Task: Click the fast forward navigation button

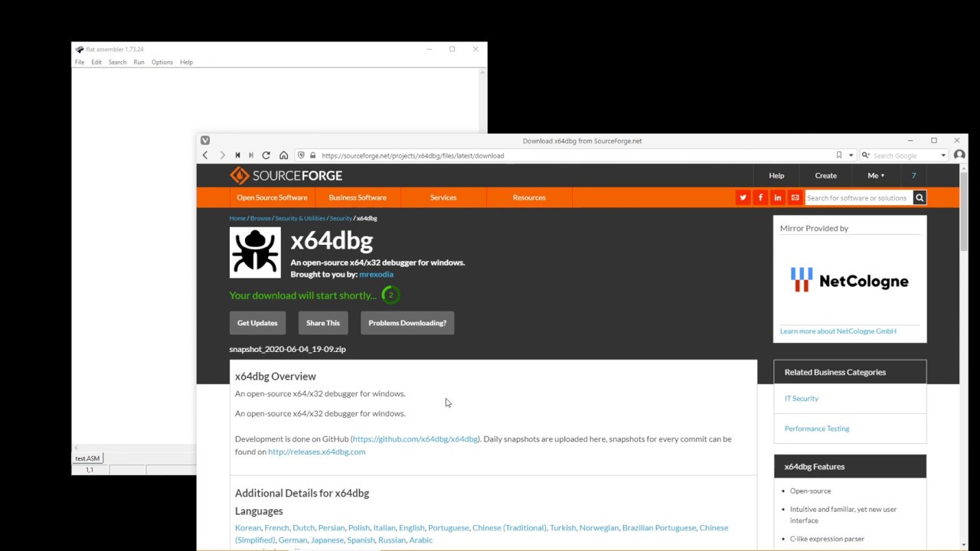Action: [x=251, y=155]
